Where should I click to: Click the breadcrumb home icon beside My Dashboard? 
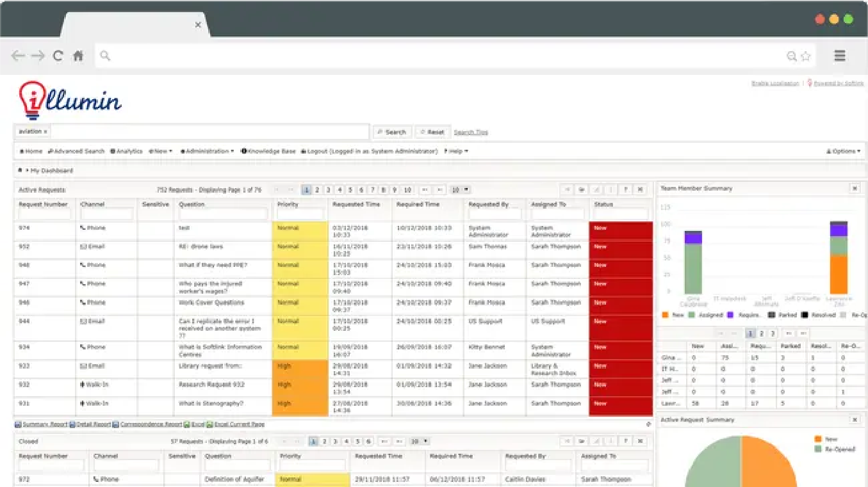point(20,170)
